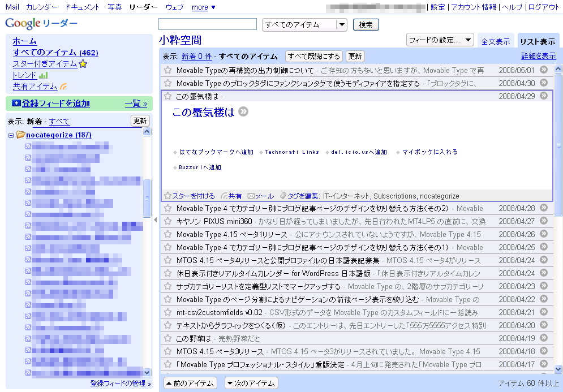Star the 'Movable Type 4.15 ベータ1リリース' entry
The height and width of the screenshot is (392, 563).
click(167, 234)
